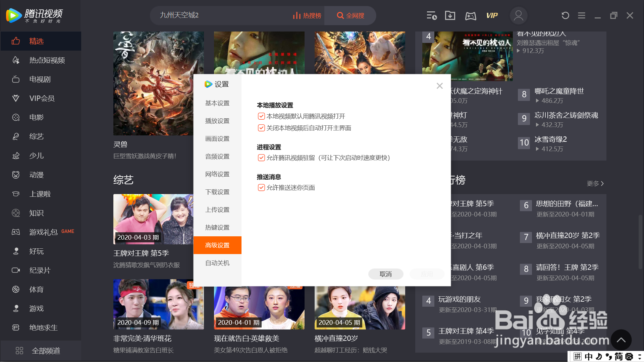Click the refresh icon in title bar
Screen dimensions: 644x362
tap(565, 15)
